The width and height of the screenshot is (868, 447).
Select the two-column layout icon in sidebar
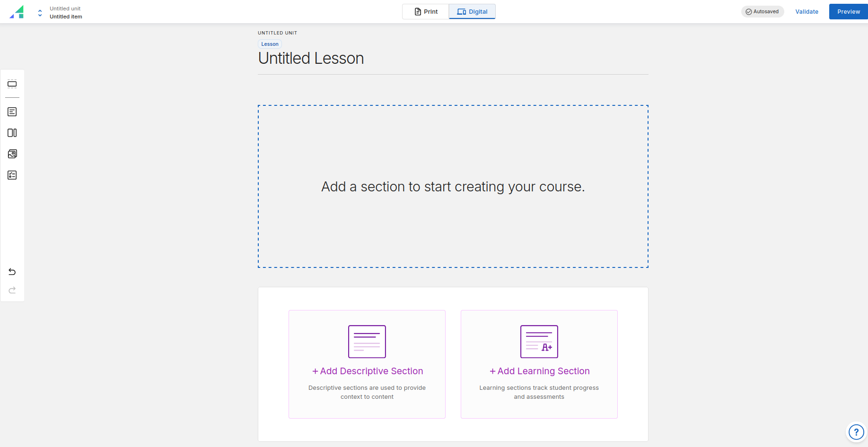pos(12,133)
